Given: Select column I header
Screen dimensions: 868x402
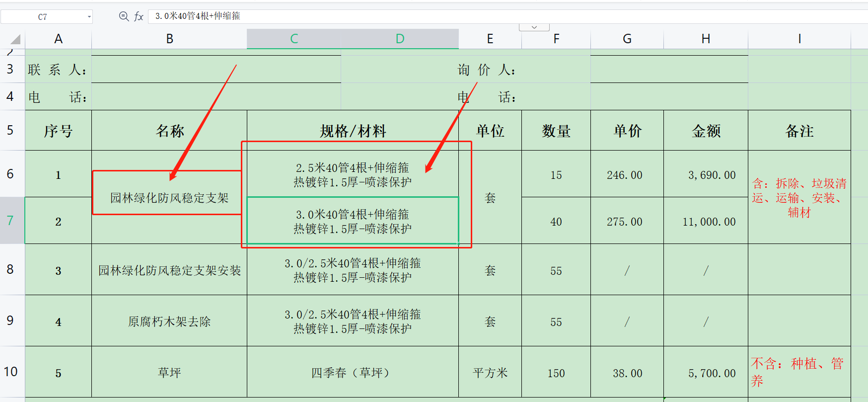Looking at the screenshot, I should click(x=799, y=39).
